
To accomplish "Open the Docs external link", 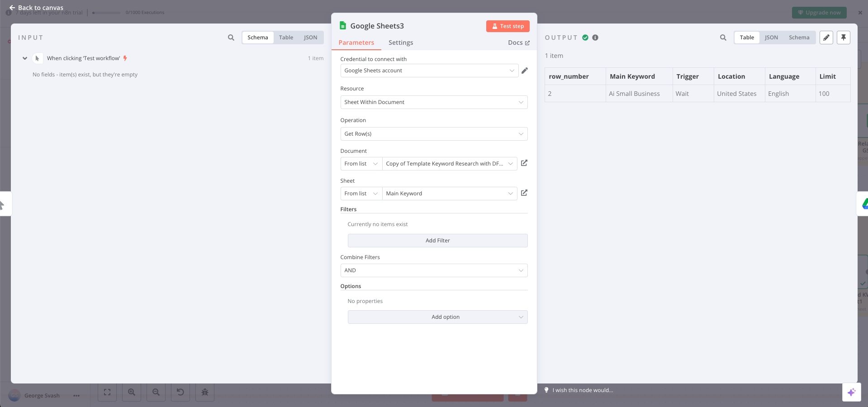I will 518,43.
